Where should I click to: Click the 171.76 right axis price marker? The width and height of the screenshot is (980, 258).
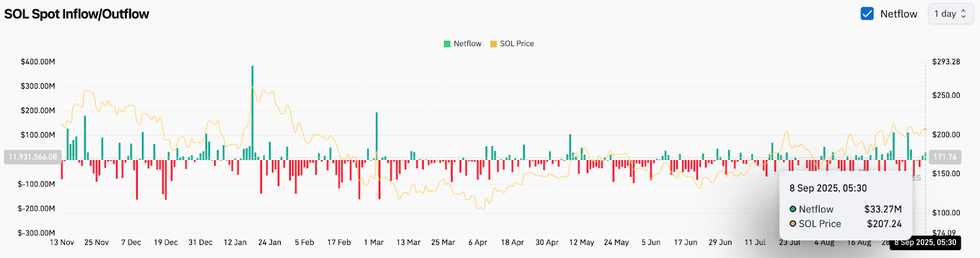click(x=945, y=157)
